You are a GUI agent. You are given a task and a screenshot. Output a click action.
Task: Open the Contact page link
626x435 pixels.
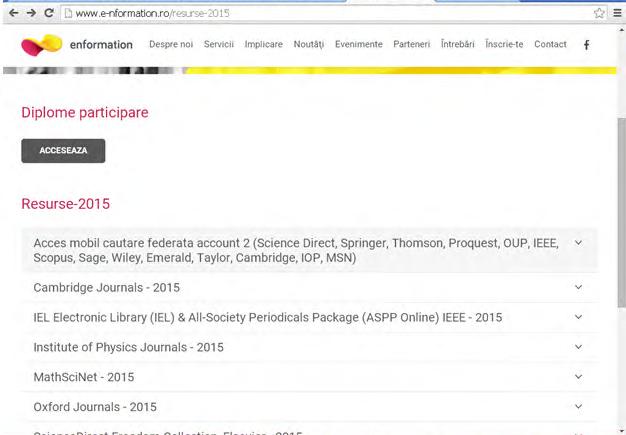550,44
